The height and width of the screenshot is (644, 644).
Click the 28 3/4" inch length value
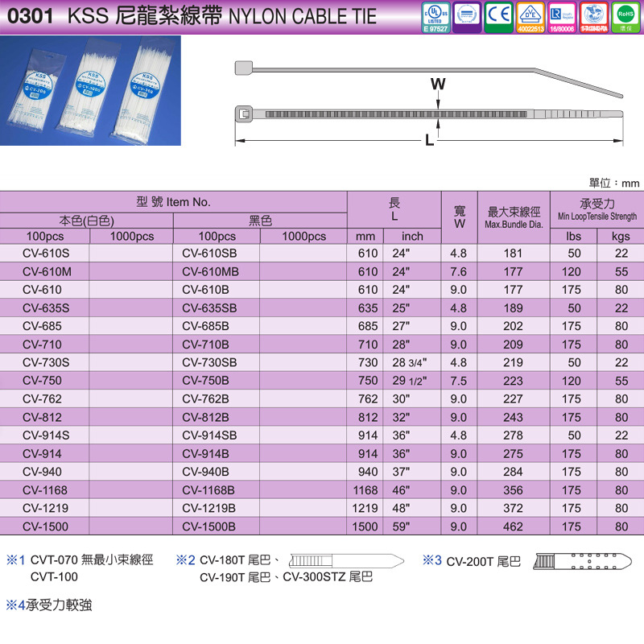coord(409,362)
